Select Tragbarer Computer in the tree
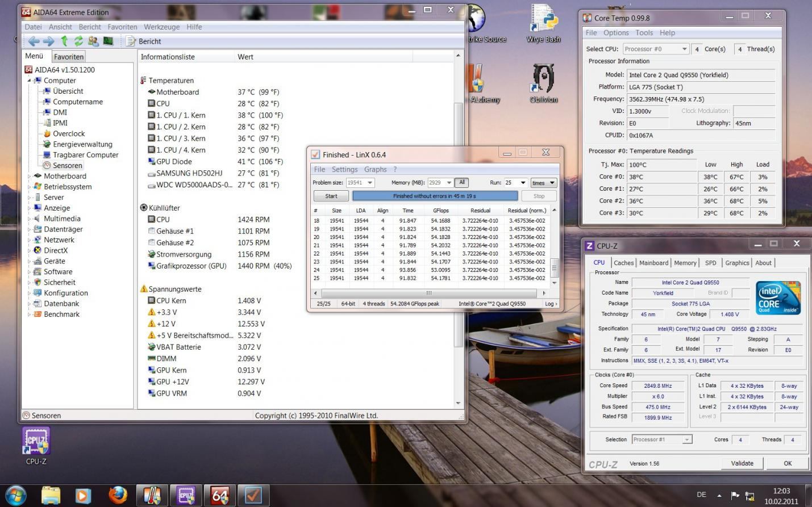 coord(81,154)
